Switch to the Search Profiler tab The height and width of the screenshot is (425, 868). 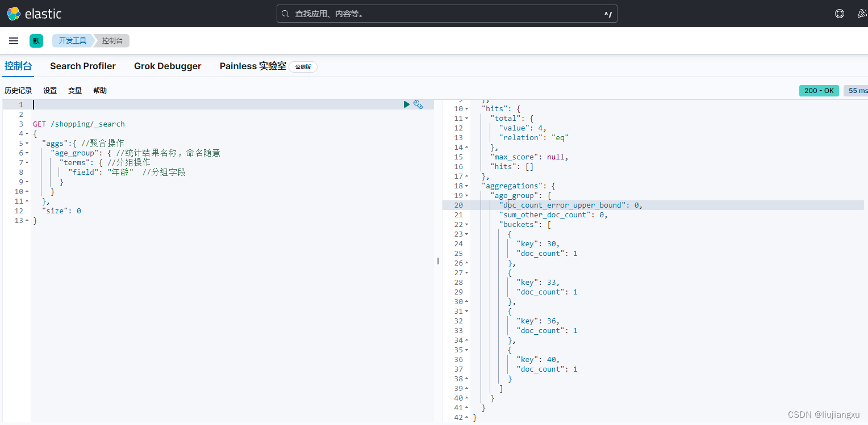(83, 66)
